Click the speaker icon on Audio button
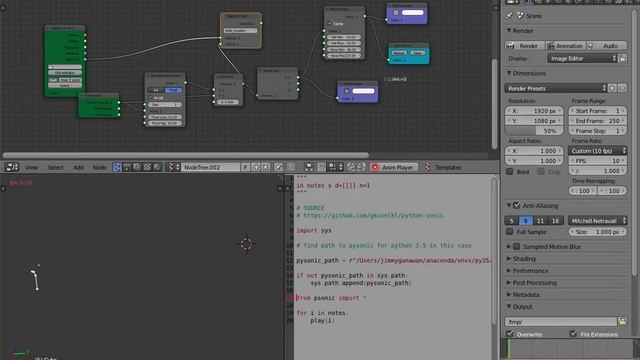 pos(591,46)
